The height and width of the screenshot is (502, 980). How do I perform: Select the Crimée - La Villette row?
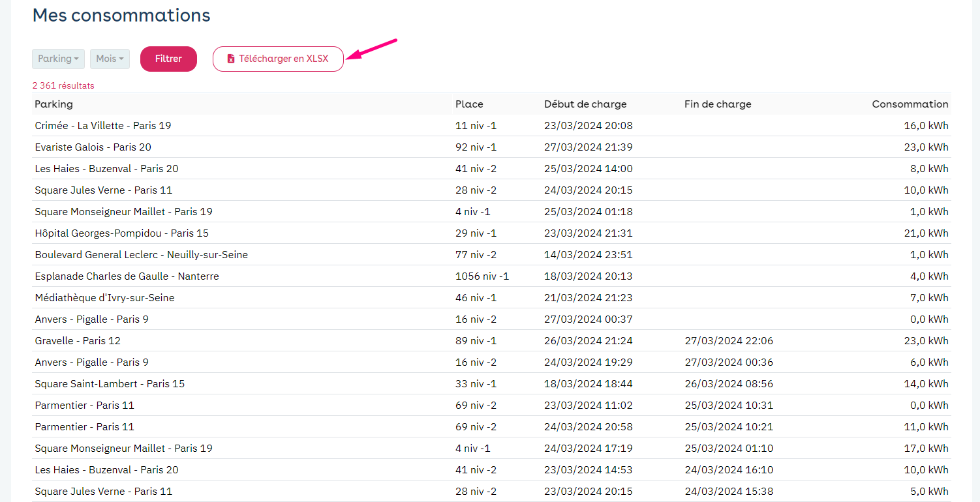coord(102,126)
